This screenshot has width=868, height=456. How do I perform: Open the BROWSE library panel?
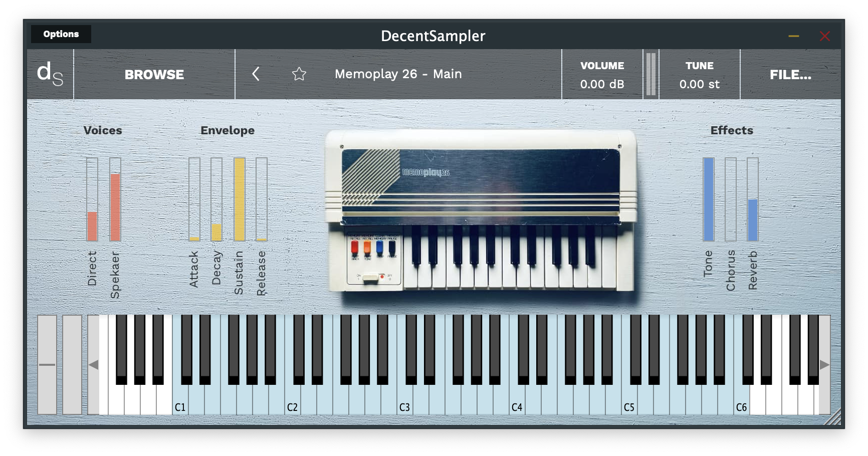[x=154, y=75]
